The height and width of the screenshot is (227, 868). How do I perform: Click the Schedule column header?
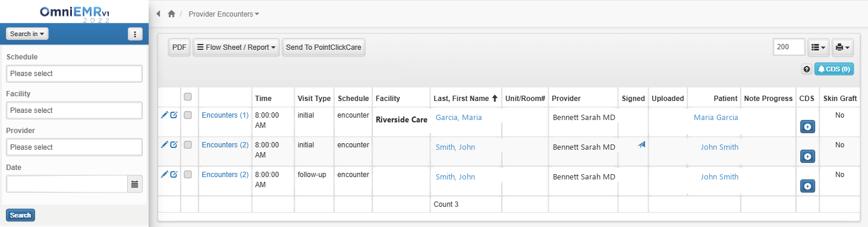353,98
